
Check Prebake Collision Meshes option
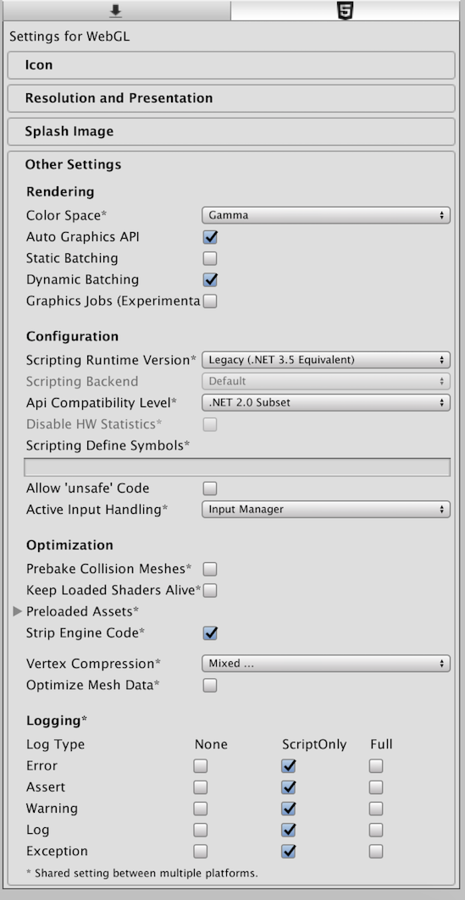210,569
